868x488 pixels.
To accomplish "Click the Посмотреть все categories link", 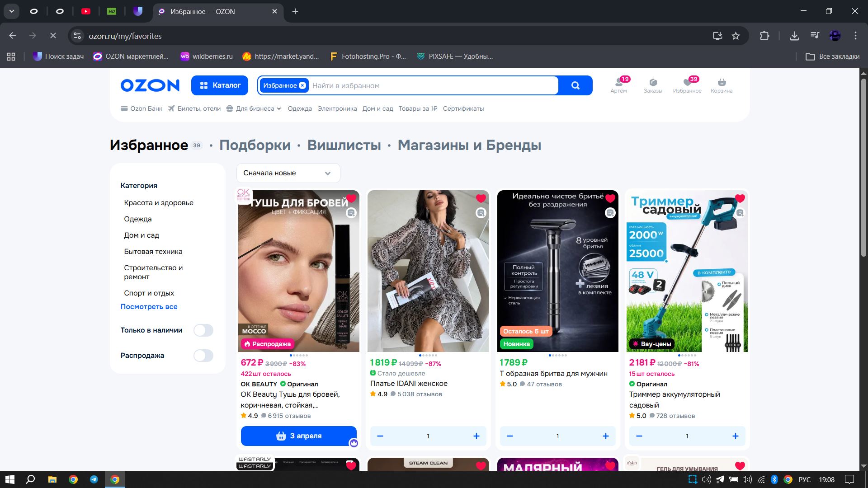I will click(149, 306).
